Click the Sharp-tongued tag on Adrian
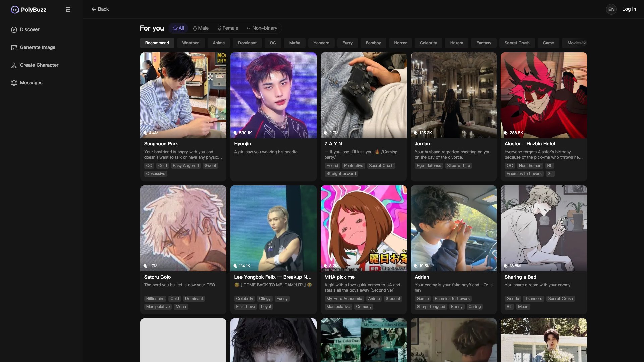Viewport: 644px width, 362px height. pos(431,307)
